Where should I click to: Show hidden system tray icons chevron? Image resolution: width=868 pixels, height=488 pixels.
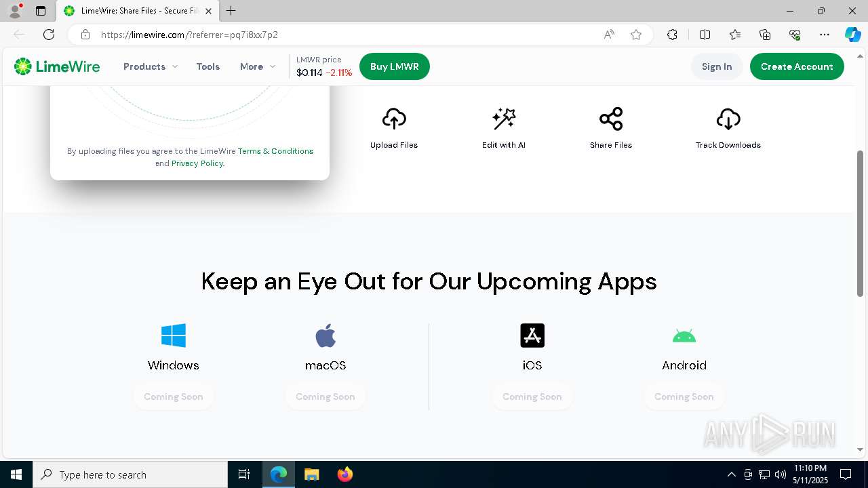(x=731, y=474)
